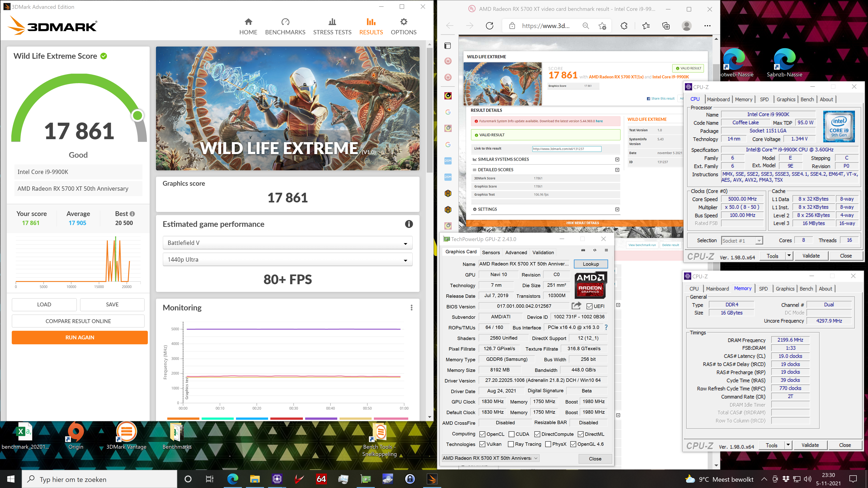
Task: Open File Explorer from taskbar
Action: pyautogui.click(x=255, y=479)
